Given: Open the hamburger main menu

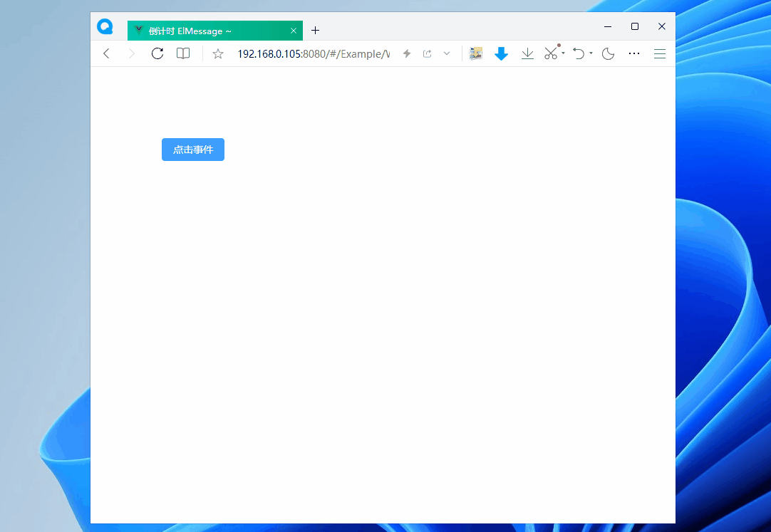Looking at the screenshot, I should tap(660, 53).
